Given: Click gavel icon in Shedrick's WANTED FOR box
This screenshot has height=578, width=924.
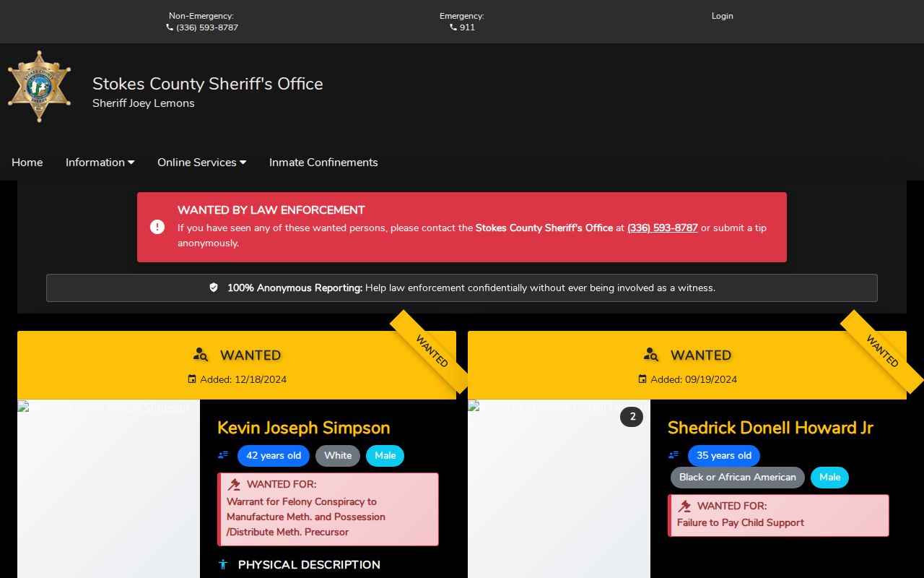Looking at the screenshot, I should point(684,506).
